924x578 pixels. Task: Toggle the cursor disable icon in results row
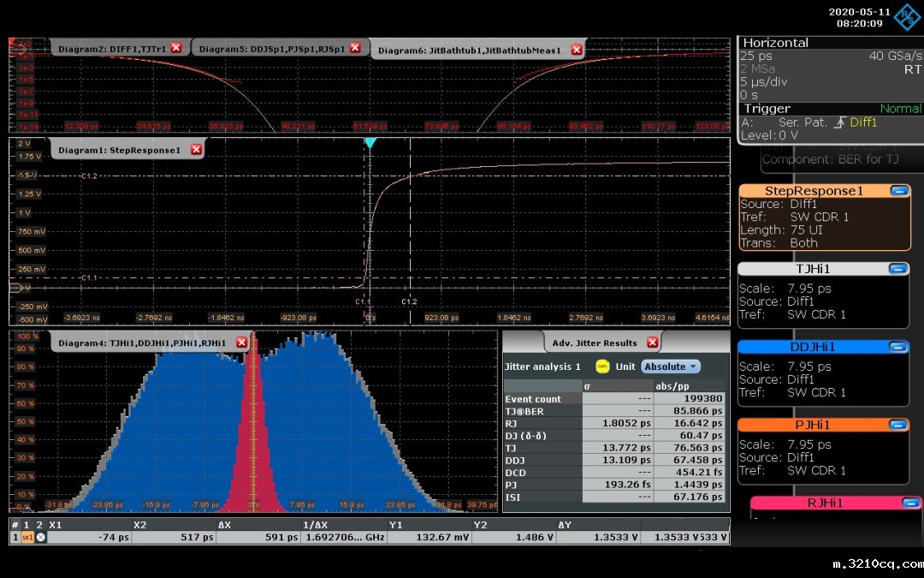click(x=40, y=537)
